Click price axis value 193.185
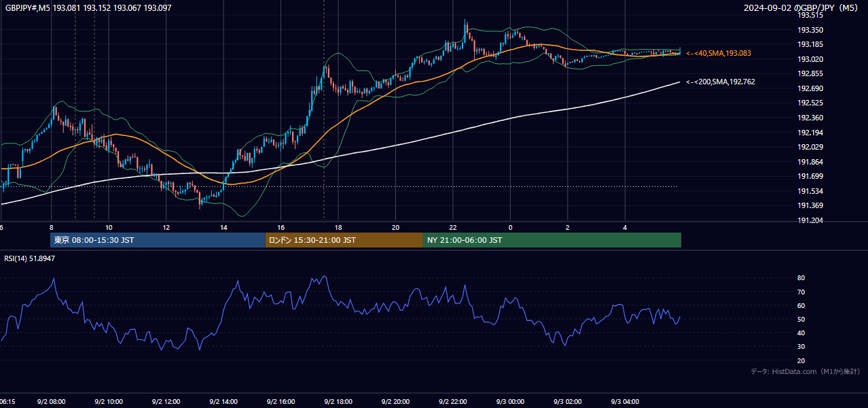Image resolution: width=868 pixels, height=408 pixels. pos(810,44)
